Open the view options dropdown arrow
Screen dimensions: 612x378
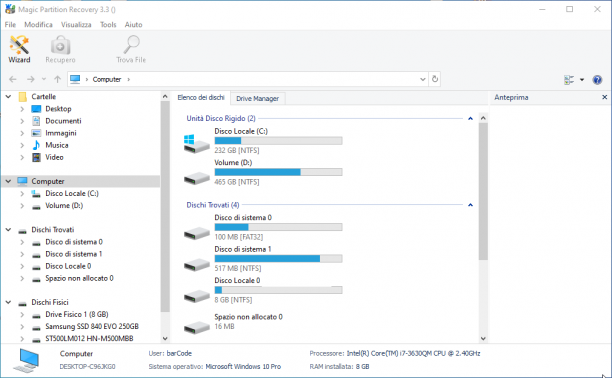coord(582,80)
